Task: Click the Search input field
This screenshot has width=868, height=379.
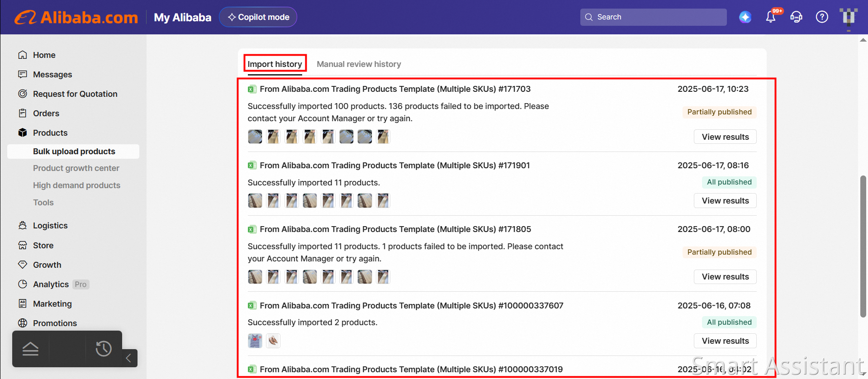Action: coord(654,17)
